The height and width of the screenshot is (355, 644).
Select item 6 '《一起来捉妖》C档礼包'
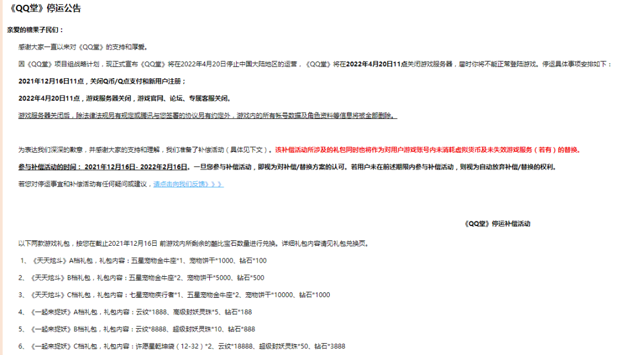click(x=181, y=347)
